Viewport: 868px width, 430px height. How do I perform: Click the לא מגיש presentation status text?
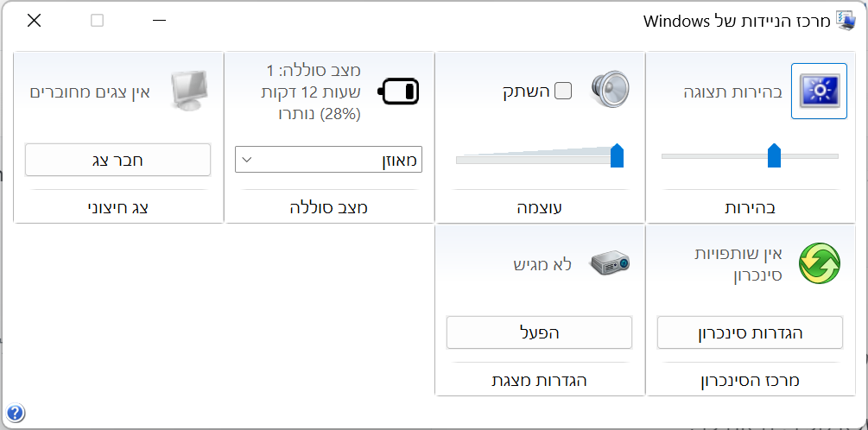(542, 264)
